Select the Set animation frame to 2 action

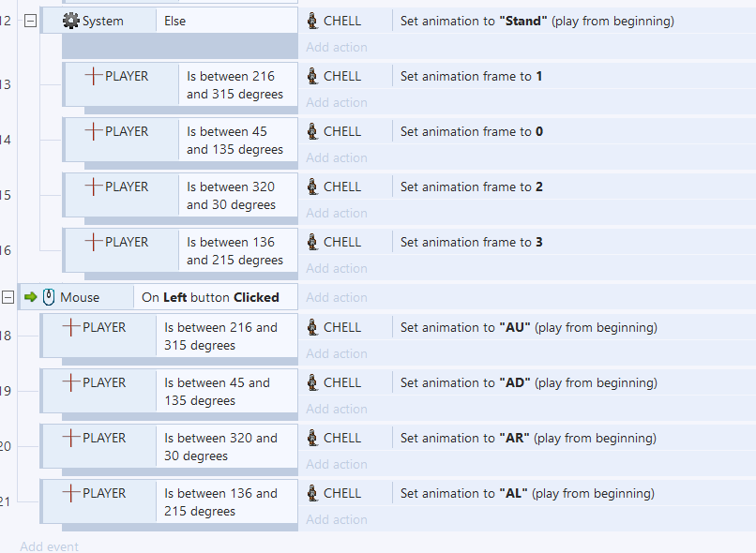471,187
